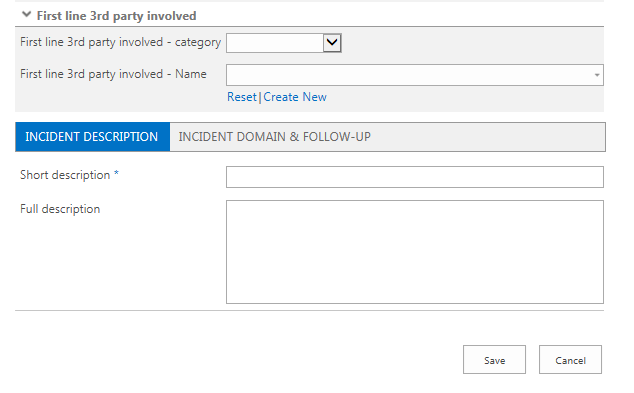The image size is (634, 393).
Task: Click the 'First line 3rd party involved - Name' label
Action: click(x=113, y=74)
